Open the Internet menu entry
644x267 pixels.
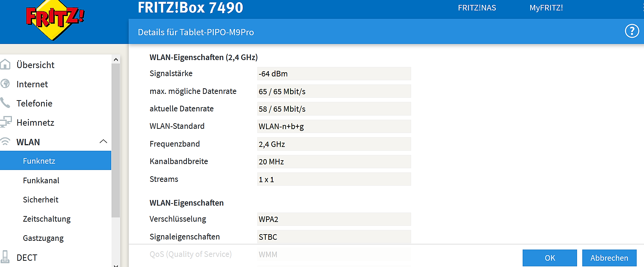click(32, 84)
